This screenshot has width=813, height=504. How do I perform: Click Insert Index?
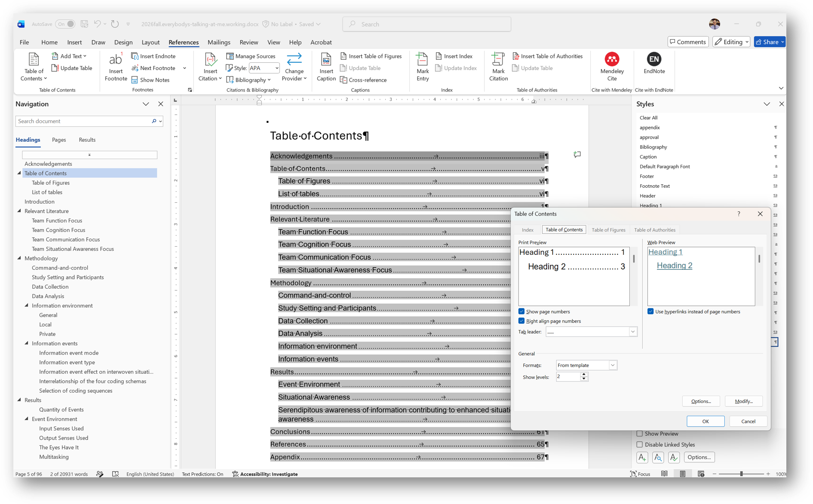tap(454, 56)
